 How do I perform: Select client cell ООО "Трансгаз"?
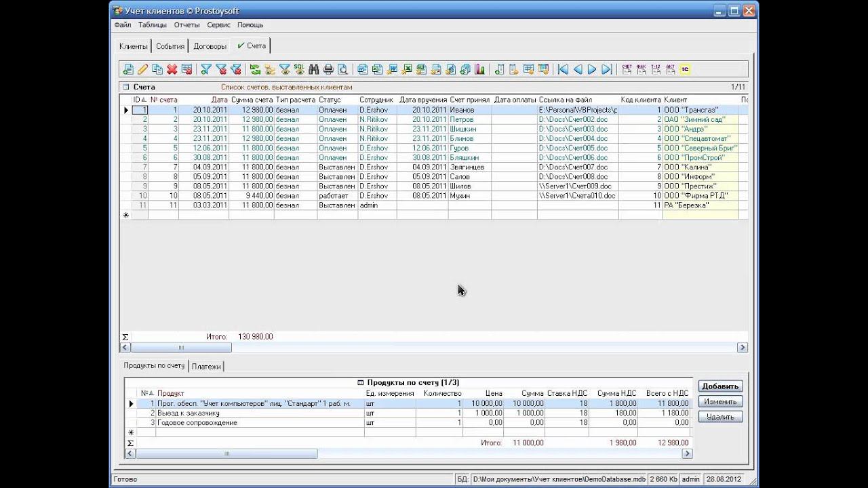click(x=701, y=110)
